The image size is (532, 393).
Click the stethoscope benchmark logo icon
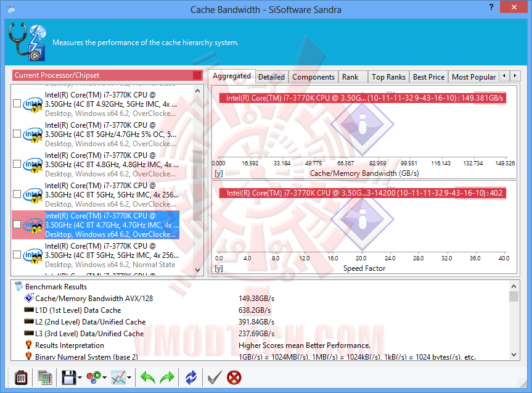[x=27, y=42]
